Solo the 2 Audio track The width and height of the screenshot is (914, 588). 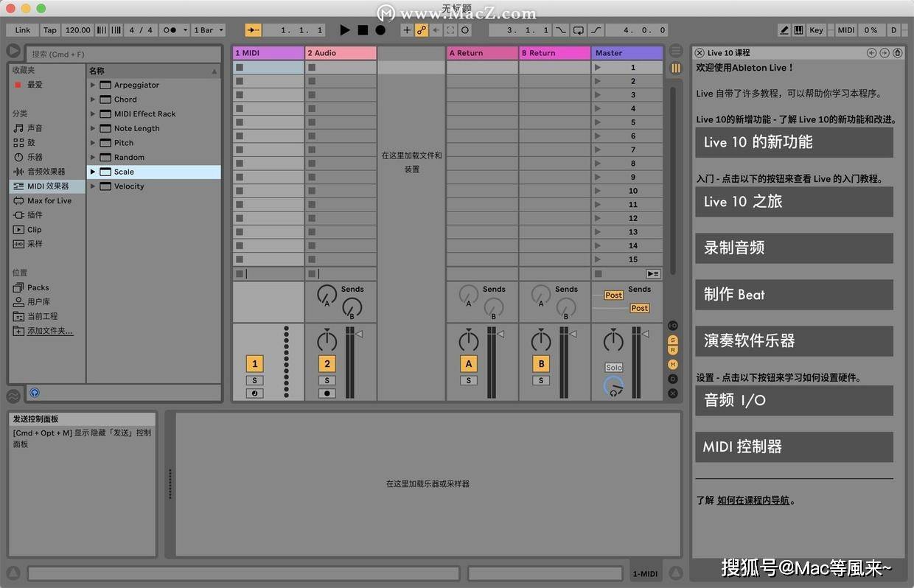[327, 380]
